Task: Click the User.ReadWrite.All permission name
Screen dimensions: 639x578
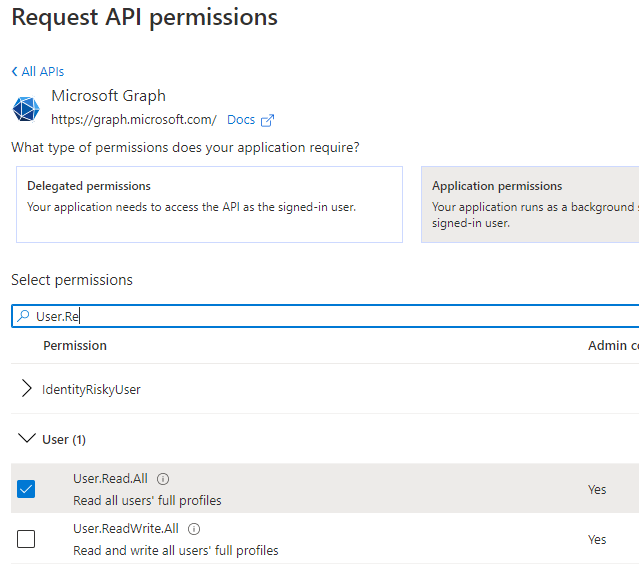Action: click(x=126, y=529)
